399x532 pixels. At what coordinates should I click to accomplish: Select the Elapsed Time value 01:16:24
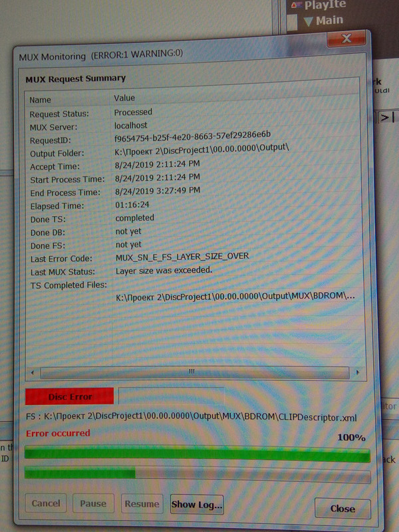(132, 205)
